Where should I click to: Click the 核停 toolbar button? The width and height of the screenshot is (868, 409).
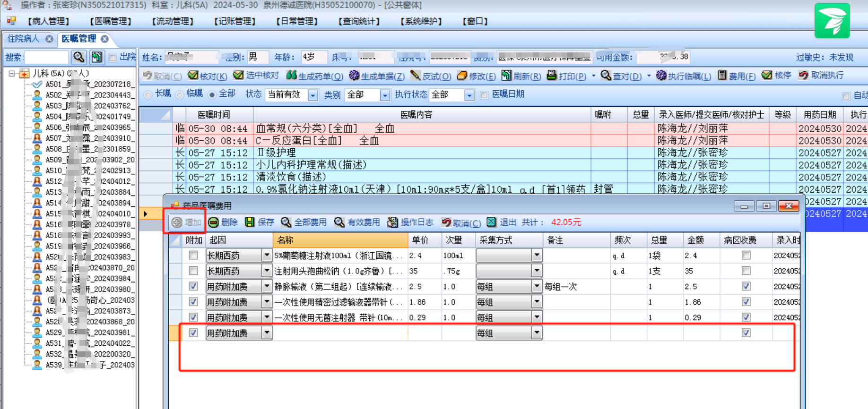pyautogui.click(x=777, y=76)
